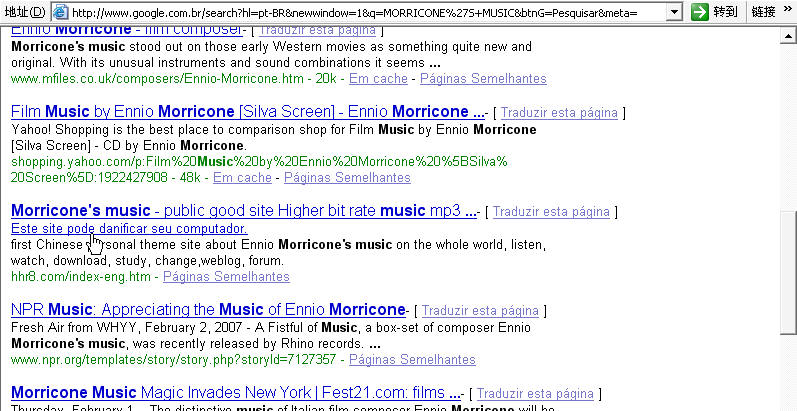Open cached mfiles.co.uk page
This screenshot has width=797, height=411.
(x=378, y=79)
